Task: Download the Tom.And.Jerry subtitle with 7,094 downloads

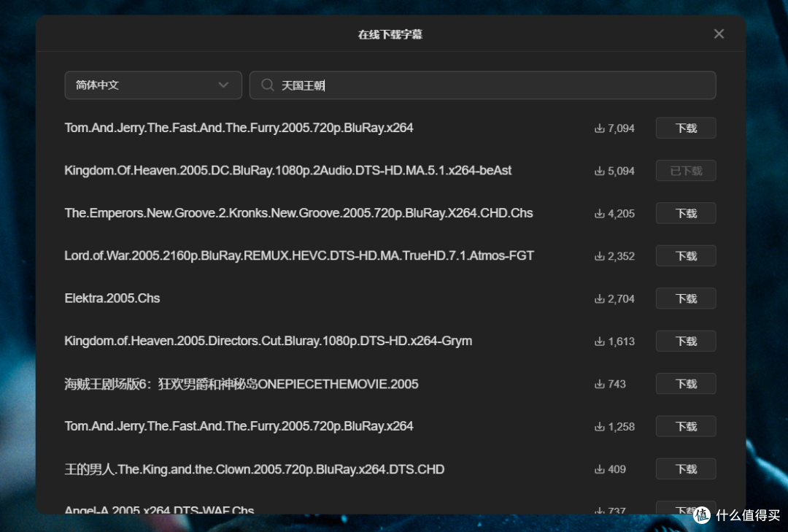Action: tap(685, 128)
